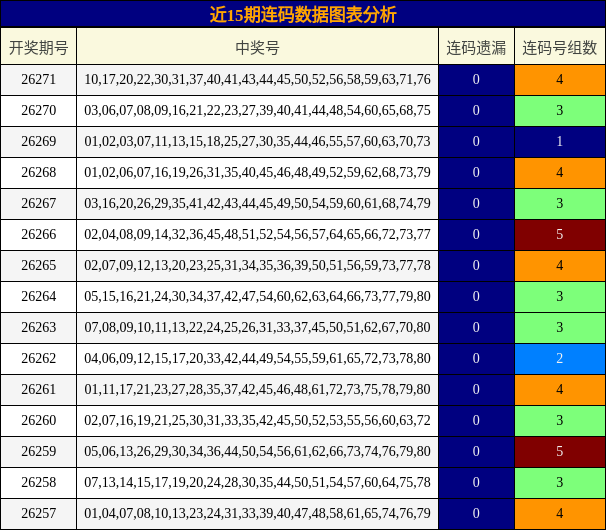Click period number 26269

coord(38,141)
